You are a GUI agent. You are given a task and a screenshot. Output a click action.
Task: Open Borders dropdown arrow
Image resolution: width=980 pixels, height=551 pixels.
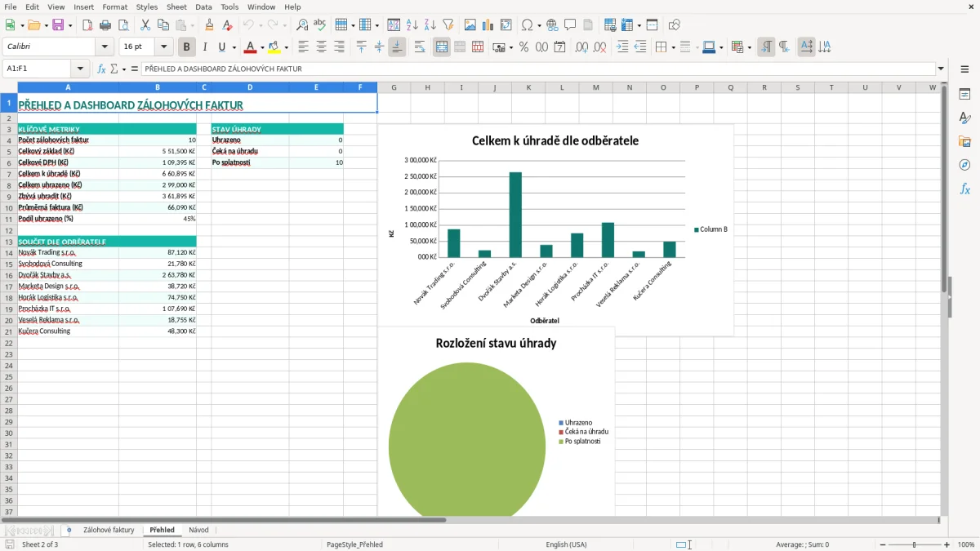click(x=672, y=47)
